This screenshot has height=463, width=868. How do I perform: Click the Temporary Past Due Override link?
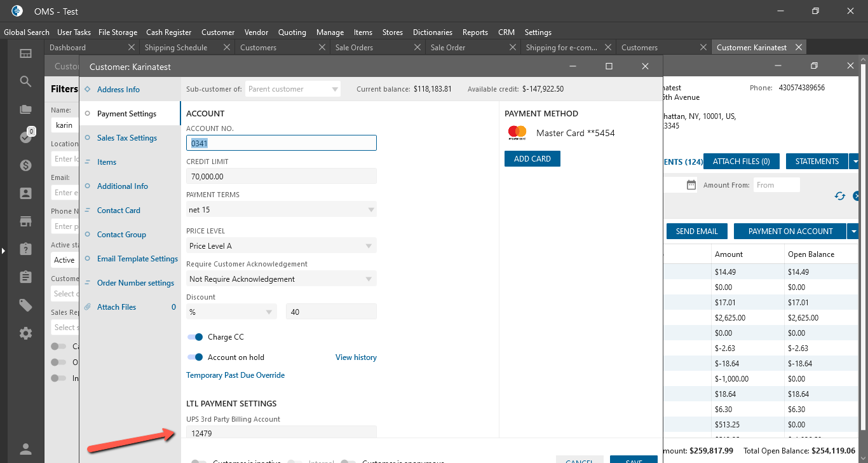pyautogui.click(x=235, y=375)
